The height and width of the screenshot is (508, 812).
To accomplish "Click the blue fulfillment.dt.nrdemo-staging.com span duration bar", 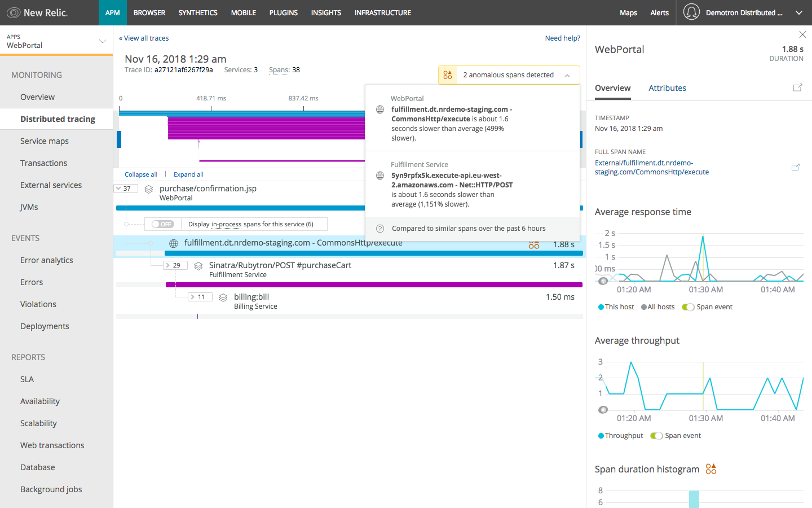I will point(373,253).
